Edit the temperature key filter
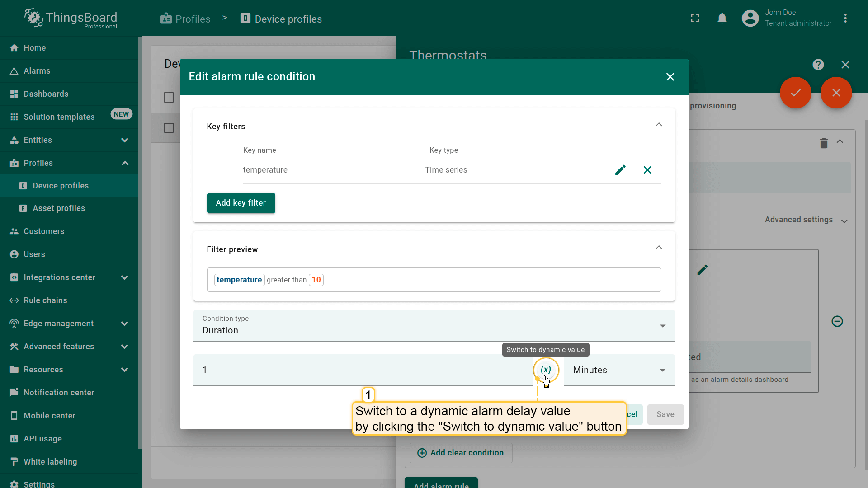 click(620, 170)
